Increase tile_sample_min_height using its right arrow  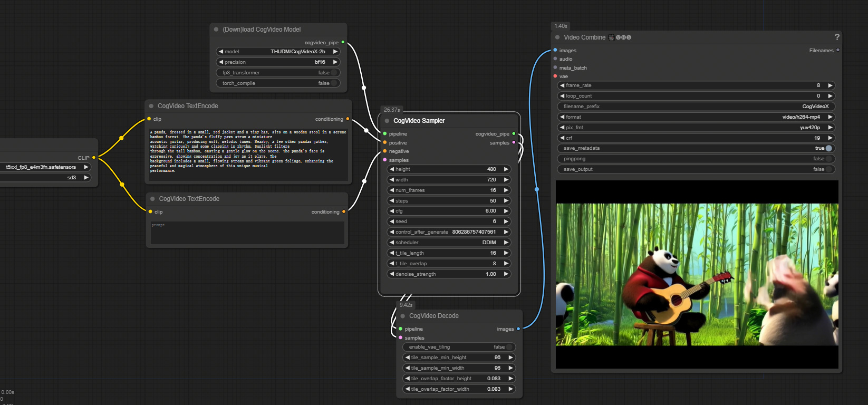pyautogui.click(x=510, y=358)
